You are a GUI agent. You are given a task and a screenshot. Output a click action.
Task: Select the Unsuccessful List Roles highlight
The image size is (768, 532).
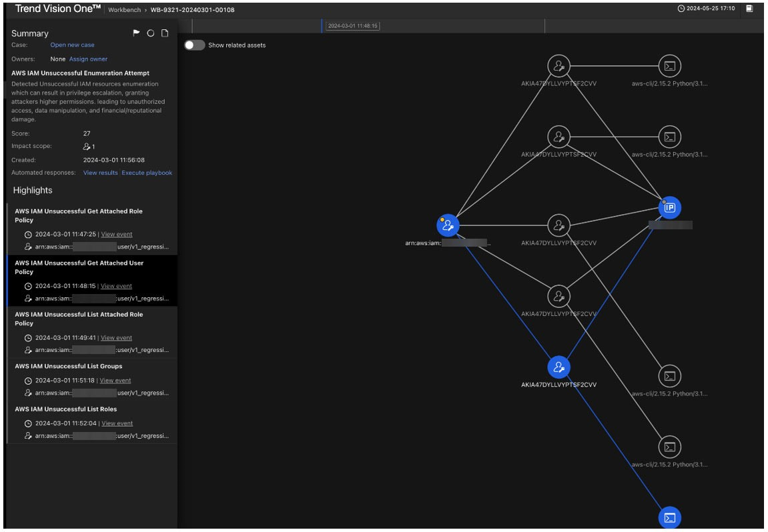click(65, 409)
